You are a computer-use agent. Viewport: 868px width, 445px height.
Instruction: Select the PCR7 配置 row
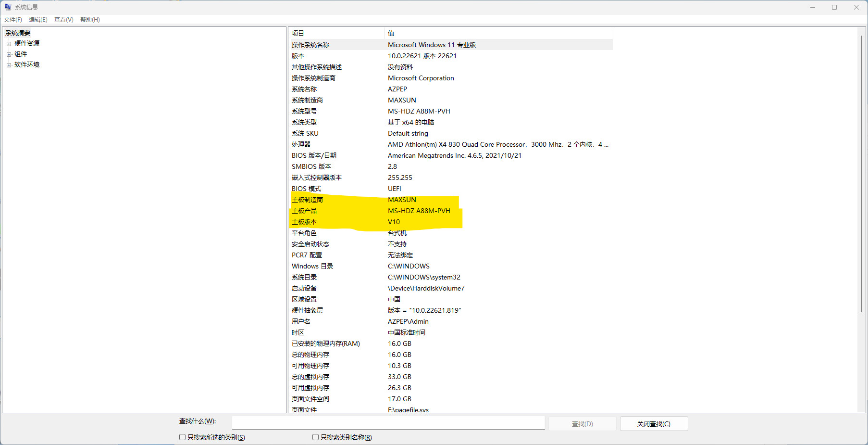[451, 255]
